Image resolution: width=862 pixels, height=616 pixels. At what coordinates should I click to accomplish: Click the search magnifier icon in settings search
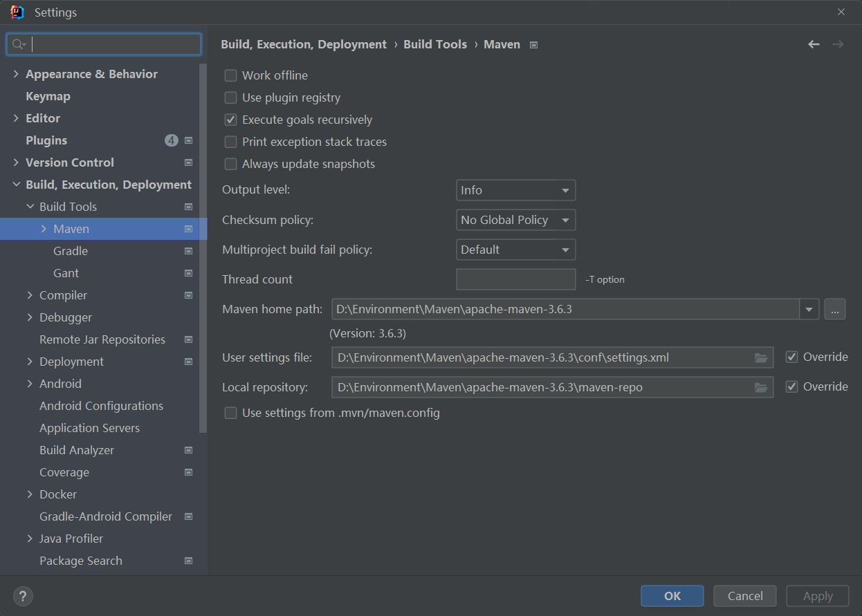tap(19, 44)
